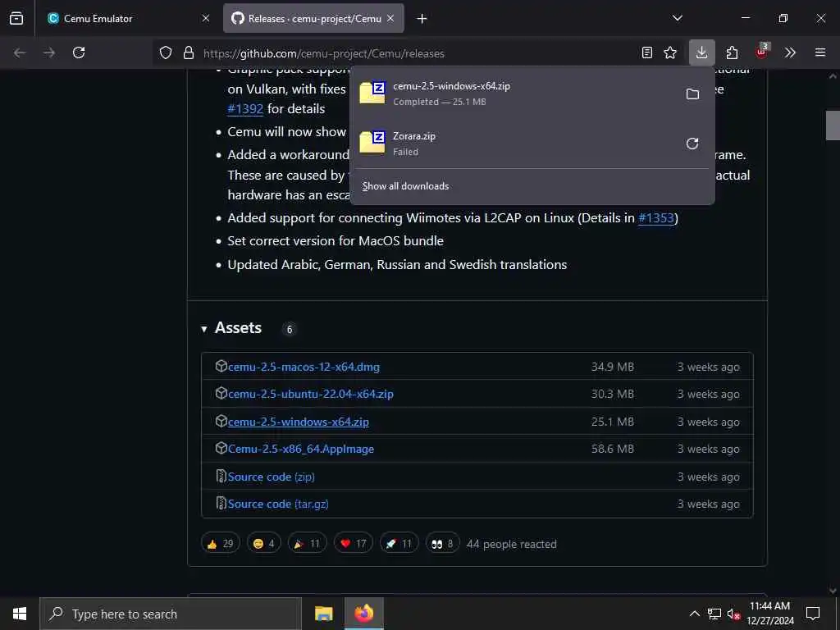Open File Explorer from taskbar
840x630 pixels.
[323, 614]
